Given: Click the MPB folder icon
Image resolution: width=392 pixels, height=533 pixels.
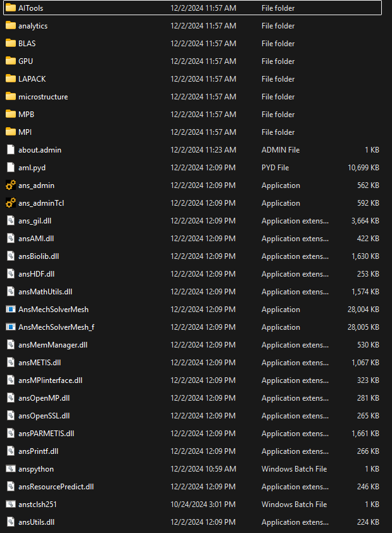Looking at the screenshot, I should click(11, 114).
